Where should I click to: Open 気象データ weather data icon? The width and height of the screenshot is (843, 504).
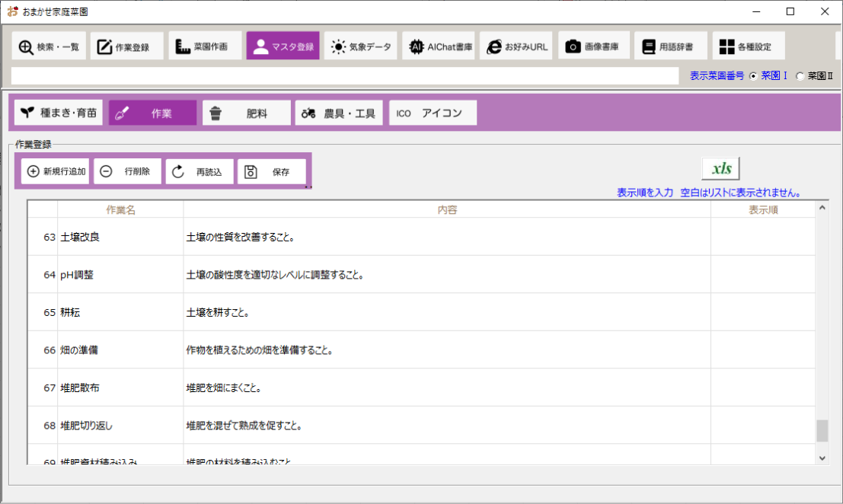(x=360, y=46)
